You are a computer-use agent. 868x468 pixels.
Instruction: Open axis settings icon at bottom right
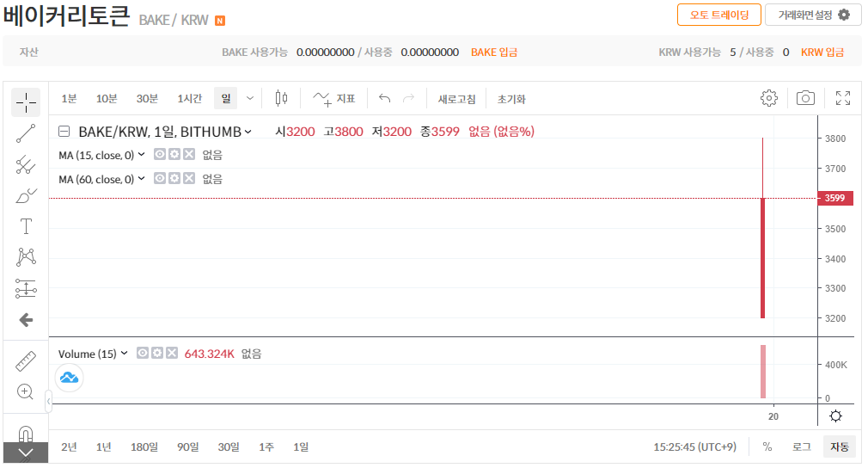click(836, 416)
